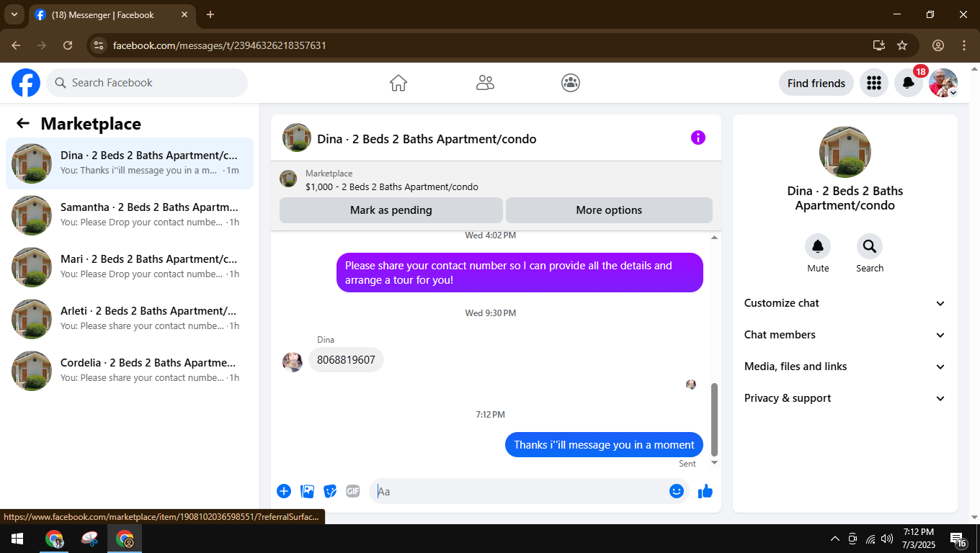Click Find friends button
This screenshot has width=980, height=553.
pyautogui.click(x=816, y=83)
